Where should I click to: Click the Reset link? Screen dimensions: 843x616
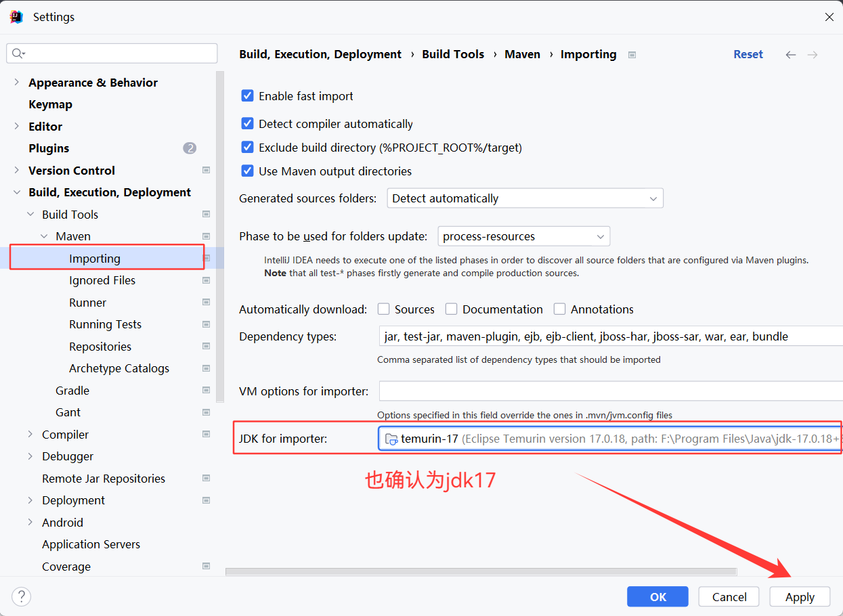pyautogui.click(x=748, y=54)
